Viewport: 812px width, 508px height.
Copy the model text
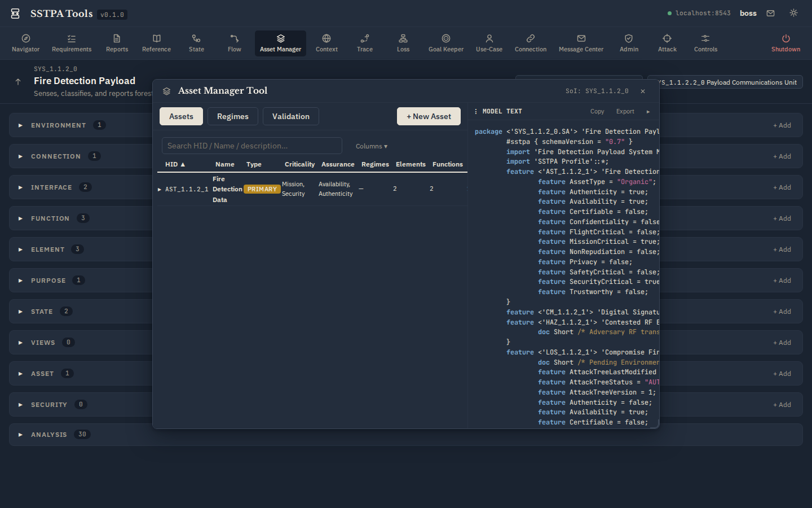(x=597, y=111)
